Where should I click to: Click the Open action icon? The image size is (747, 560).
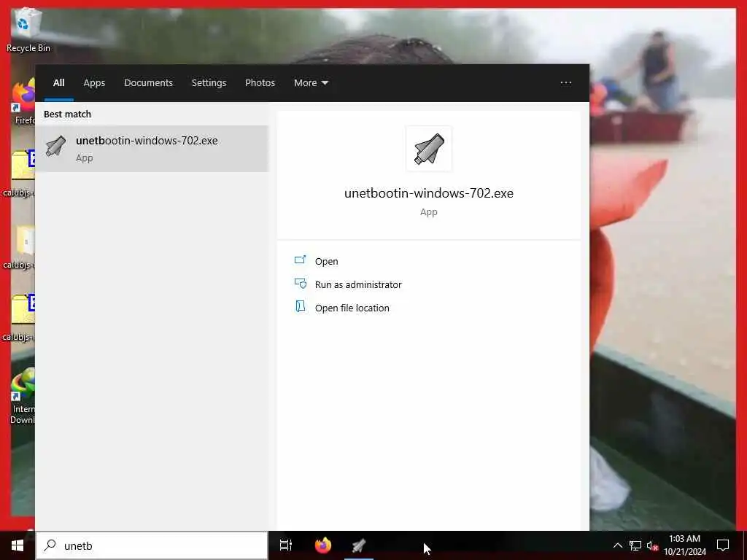(300, 260)
